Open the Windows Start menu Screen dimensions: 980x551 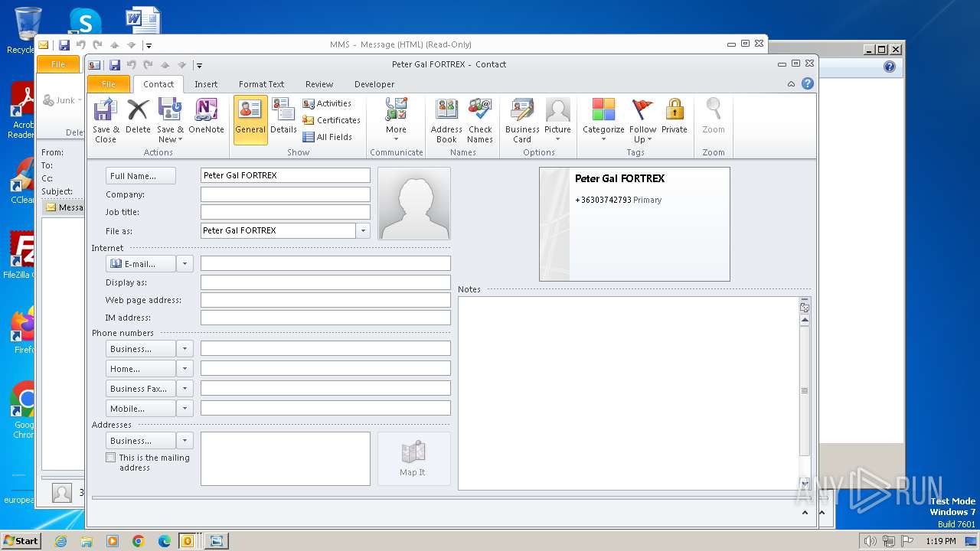[x=21, y=540]
